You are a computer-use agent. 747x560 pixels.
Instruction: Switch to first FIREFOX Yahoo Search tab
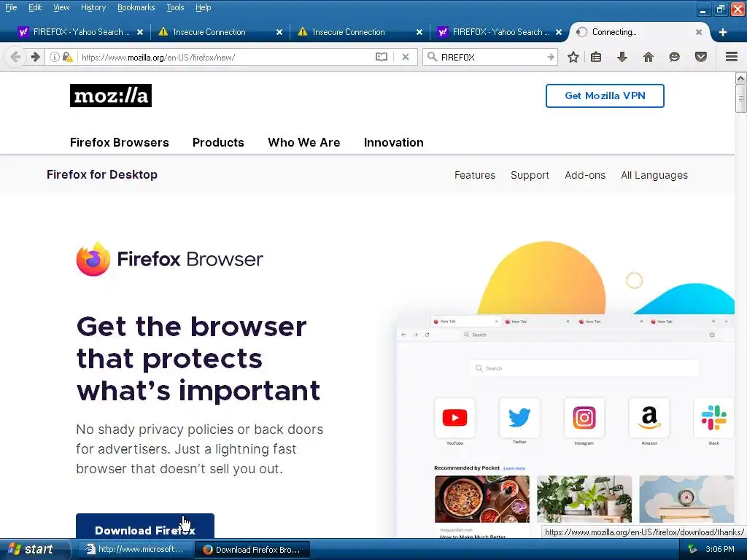coord(79,32)
